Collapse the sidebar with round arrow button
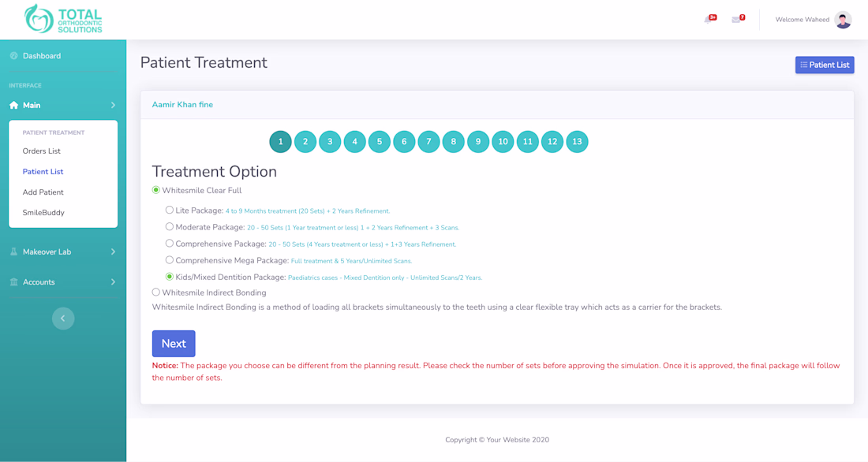 coord(63,319)
